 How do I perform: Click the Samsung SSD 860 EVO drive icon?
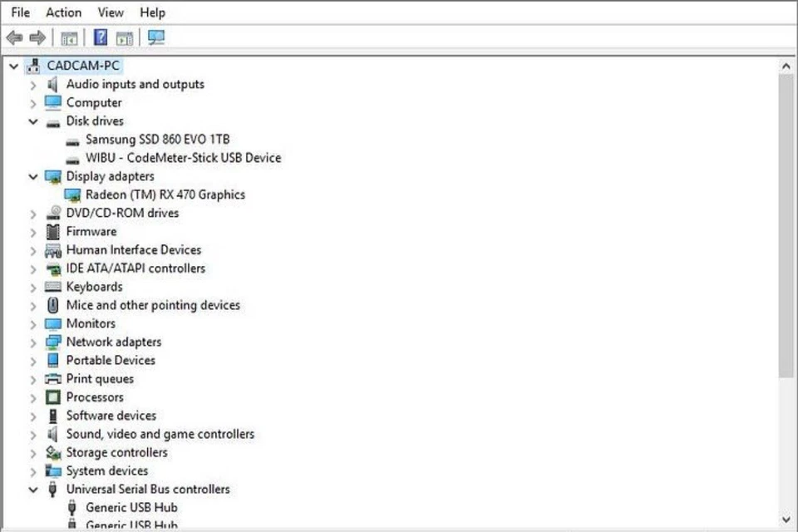[x=74, y=140]
